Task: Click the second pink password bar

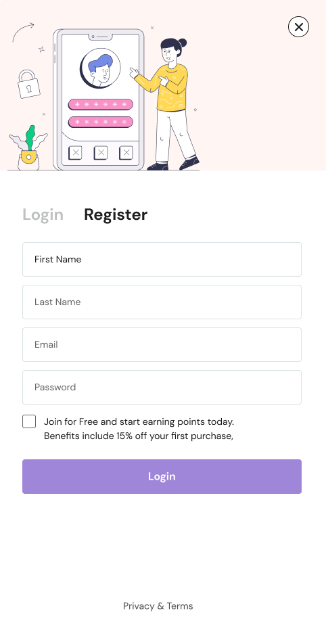Action: [101, 122]
